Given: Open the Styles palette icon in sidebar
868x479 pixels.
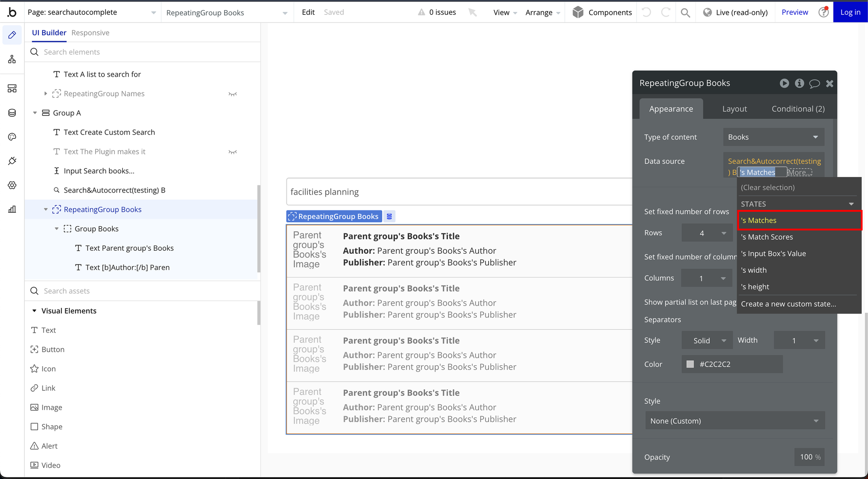Looking at the screenshot, I should coord(12,137).
